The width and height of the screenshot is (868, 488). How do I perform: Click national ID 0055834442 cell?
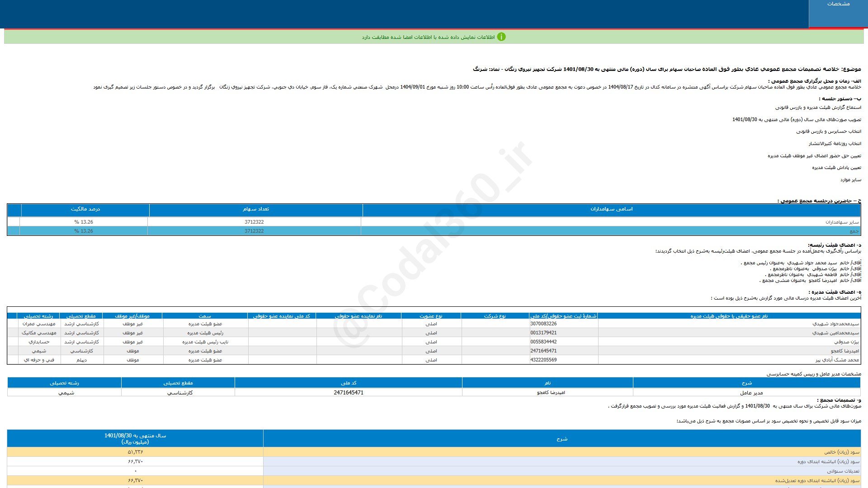point(543,342)
